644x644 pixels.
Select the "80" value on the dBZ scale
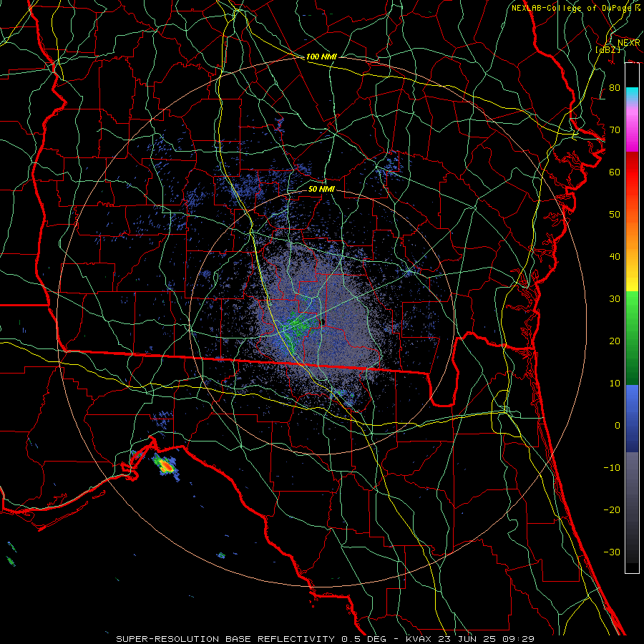[615, 87]
